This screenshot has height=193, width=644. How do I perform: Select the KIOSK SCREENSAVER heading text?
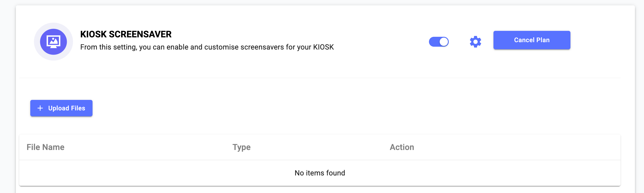[x=126, y=34]
